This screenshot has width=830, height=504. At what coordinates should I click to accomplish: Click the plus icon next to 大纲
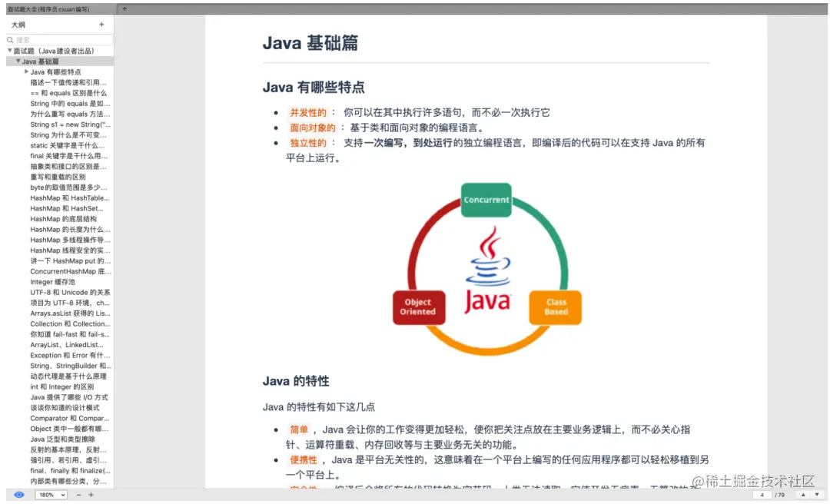102,24
